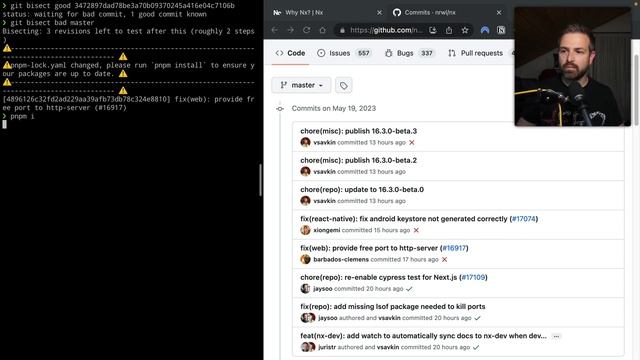
Task: Close the Commits browser tab
Action: tap(499, 13)
